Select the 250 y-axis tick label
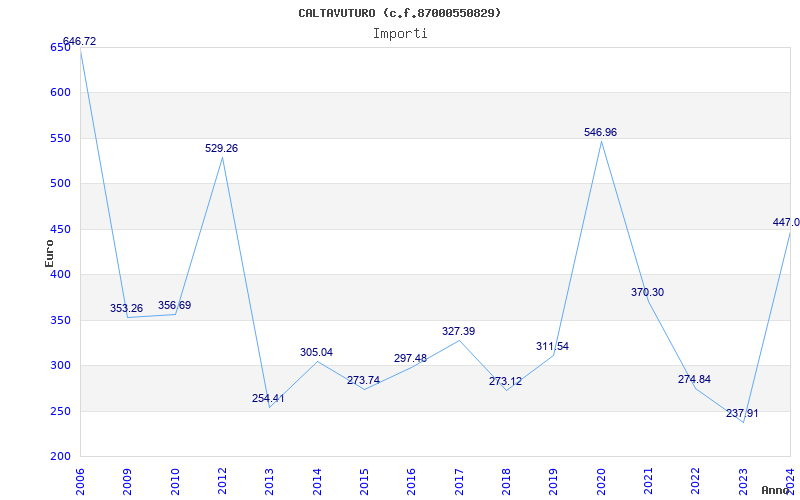 point(60,411)
